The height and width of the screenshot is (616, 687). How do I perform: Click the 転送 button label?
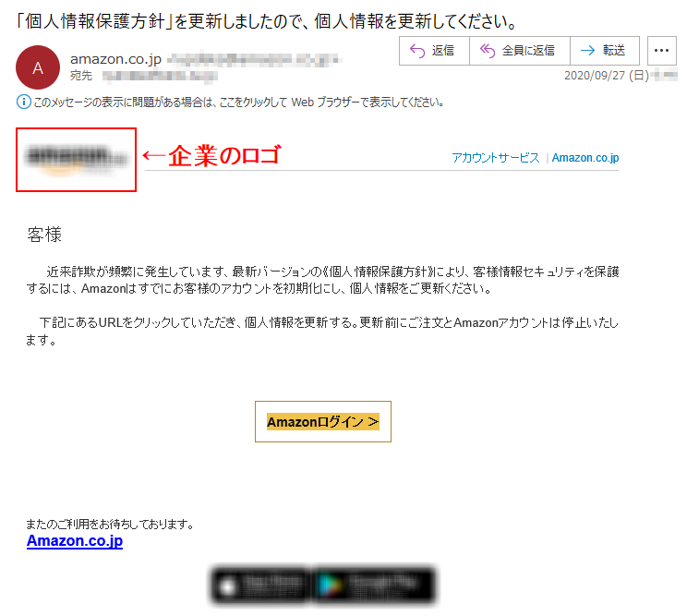point(613,51)
